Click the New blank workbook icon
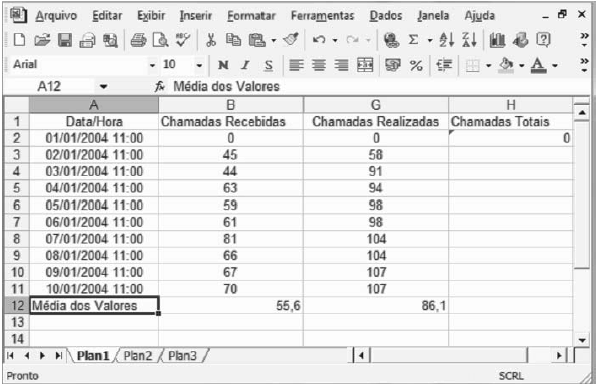The image size is (598, 386). tap(19, 40)
